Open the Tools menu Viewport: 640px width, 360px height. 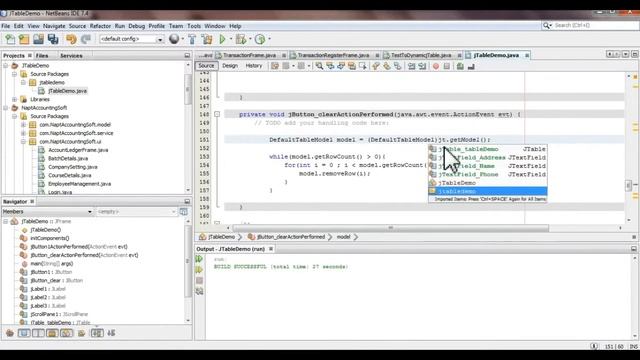194,26
